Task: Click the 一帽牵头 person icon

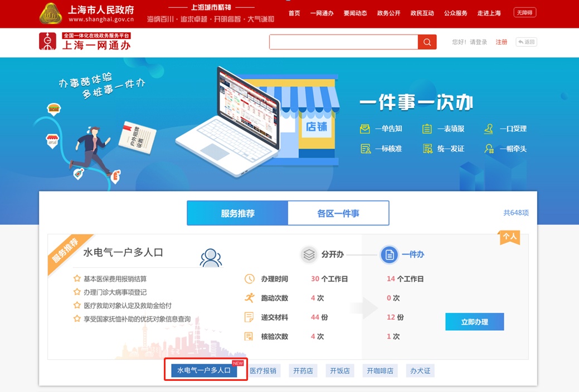Action: 489,149
